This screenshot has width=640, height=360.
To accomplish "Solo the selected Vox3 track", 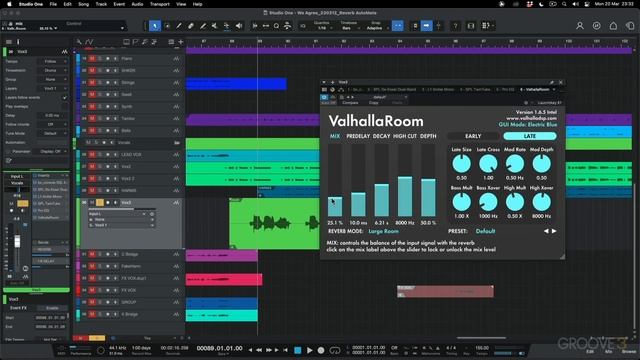I will point(100,203).
